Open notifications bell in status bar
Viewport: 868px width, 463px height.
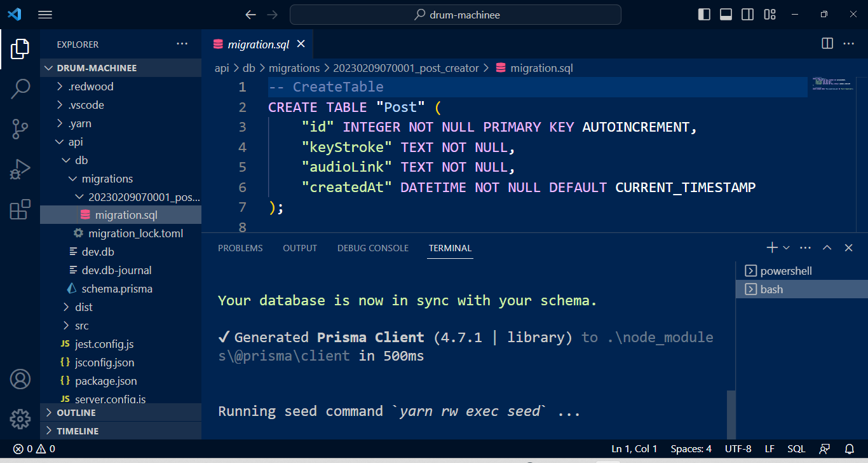pos(849,448)
